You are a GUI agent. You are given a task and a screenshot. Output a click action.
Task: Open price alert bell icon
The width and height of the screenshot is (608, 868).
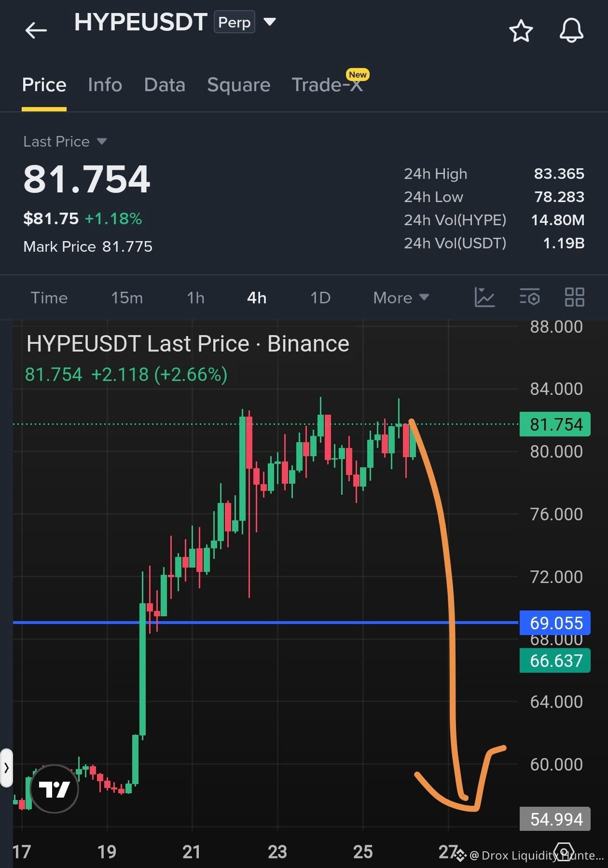click(x=571, y=30)
